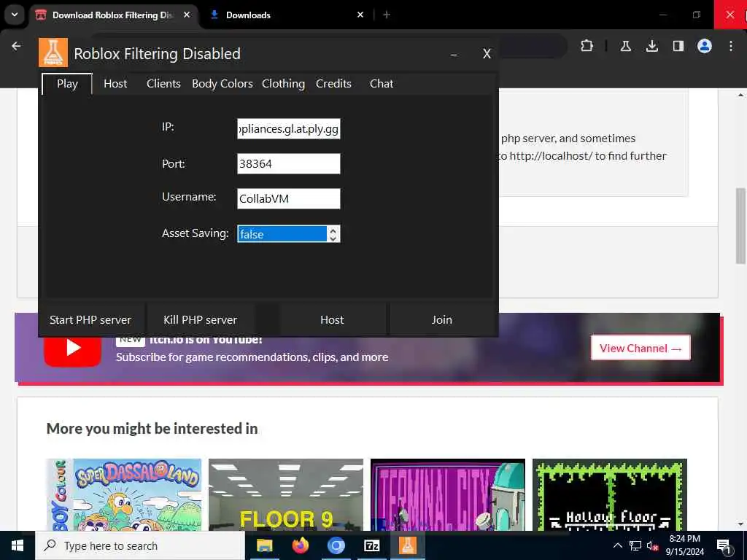Image resolution: width=747 pixels, height=560 pixels.
Task: Open File Explorer from taskbar
Action: 264,545
